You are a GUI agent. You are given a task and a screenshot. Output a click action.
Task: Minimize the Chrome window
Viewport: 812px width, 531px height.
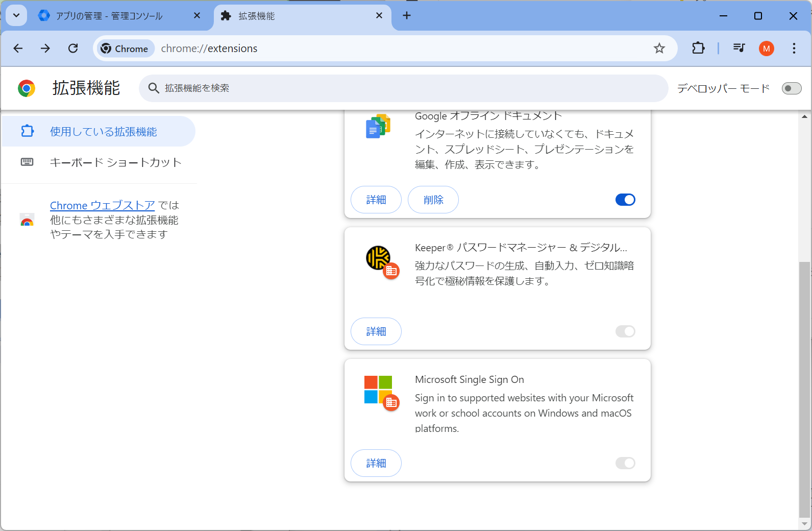[x=723, y=16]
